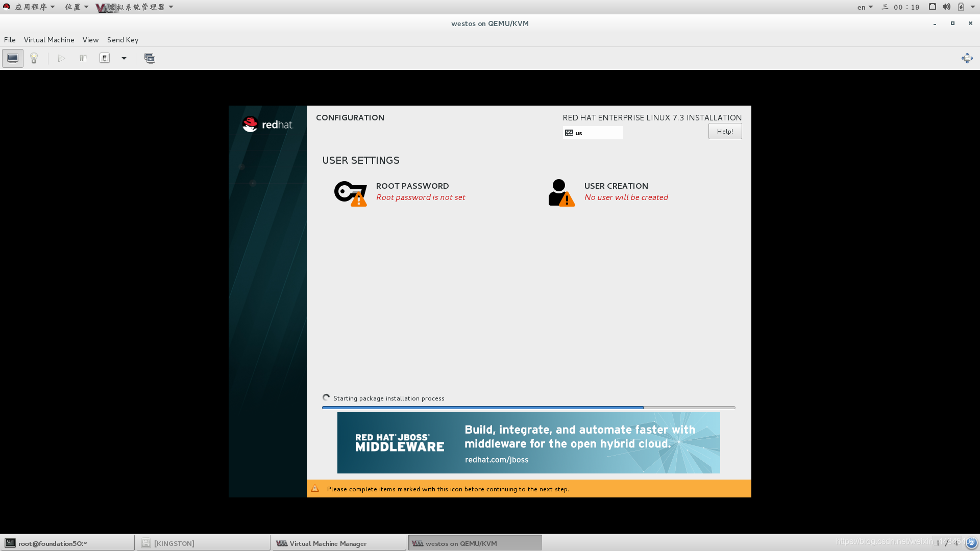The image size is (980, 551).
Task: Click the CONFIGURATION heading
Action: [x=350, y=118]
